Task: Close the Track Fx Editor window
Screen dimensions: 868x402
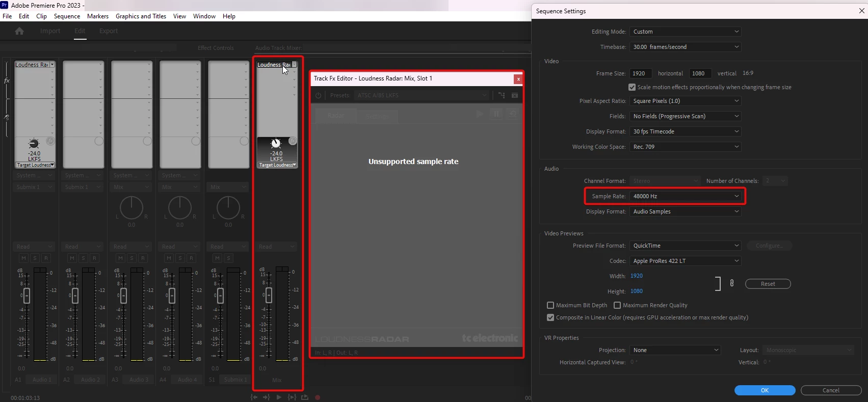Action: click(x=518, y=79)
